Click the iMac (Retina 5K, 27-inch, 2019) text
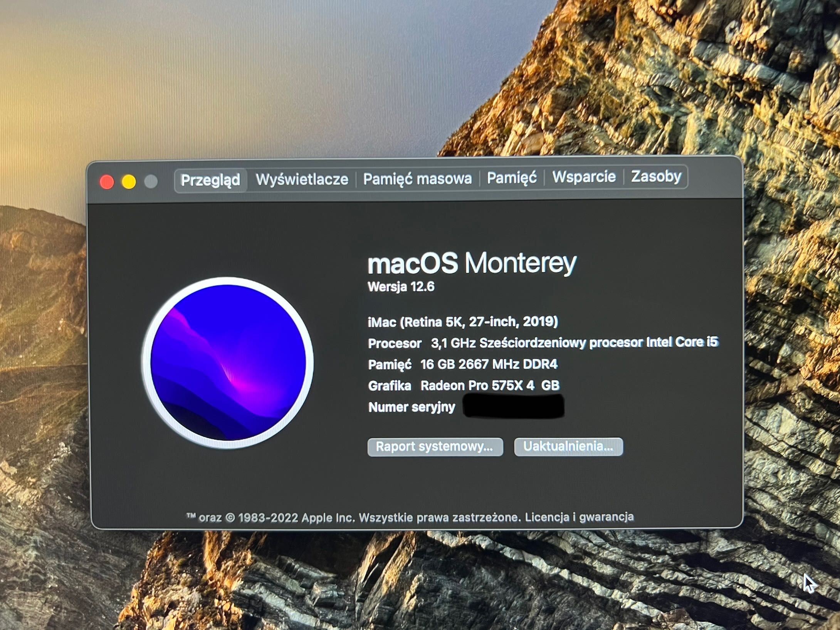Viewport: 840px width, 630px height. [463, 322]
